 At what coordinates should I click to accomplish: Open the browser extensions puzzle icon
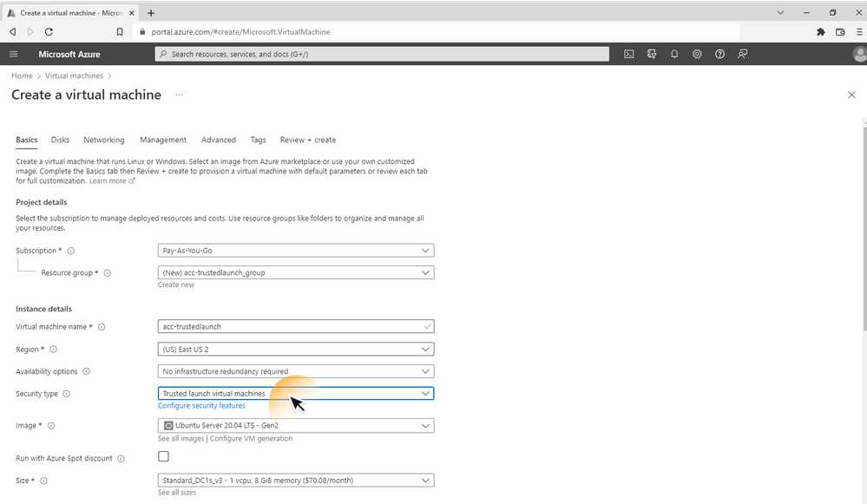[x=820, y=32]
